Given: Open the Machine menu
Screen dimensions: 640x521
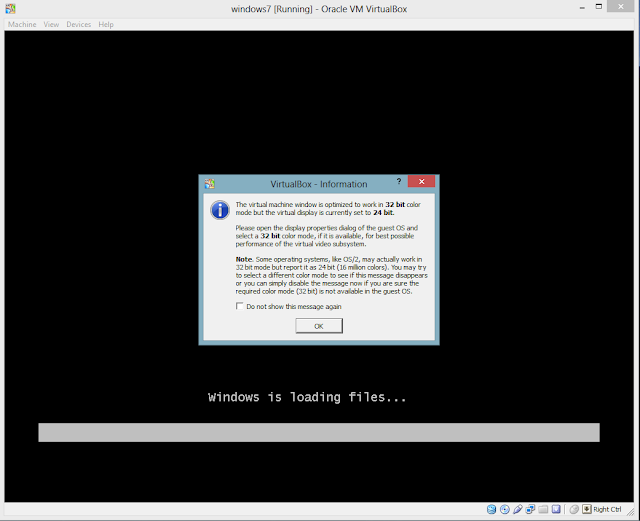Looking at the screenshot, I should [22, 24].
